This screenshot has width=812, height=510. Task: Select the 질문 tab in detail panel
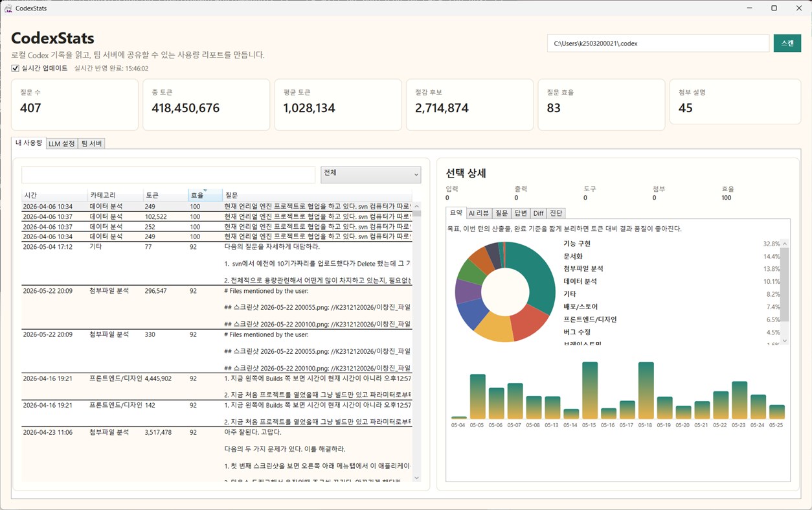point(501,213)
